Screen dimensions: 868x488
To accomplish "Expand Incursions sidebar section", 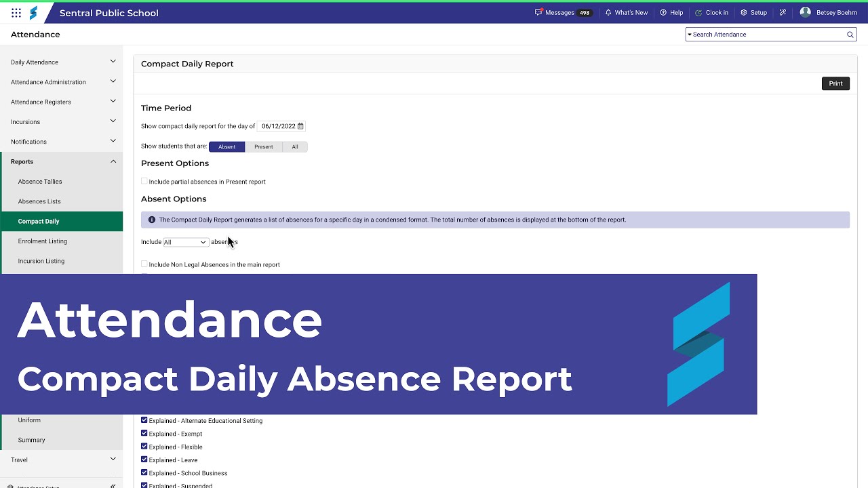I will [x=61, y=121].
